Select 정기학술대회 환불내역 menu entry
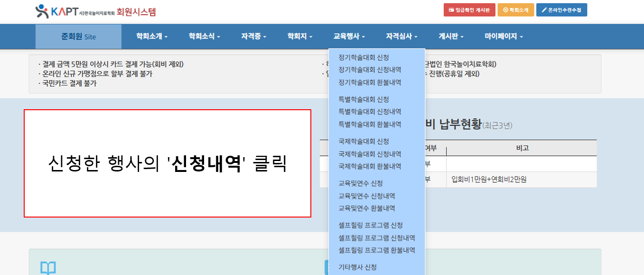The height and width of the screenshot is (275, 644). (x=370, y=82)
